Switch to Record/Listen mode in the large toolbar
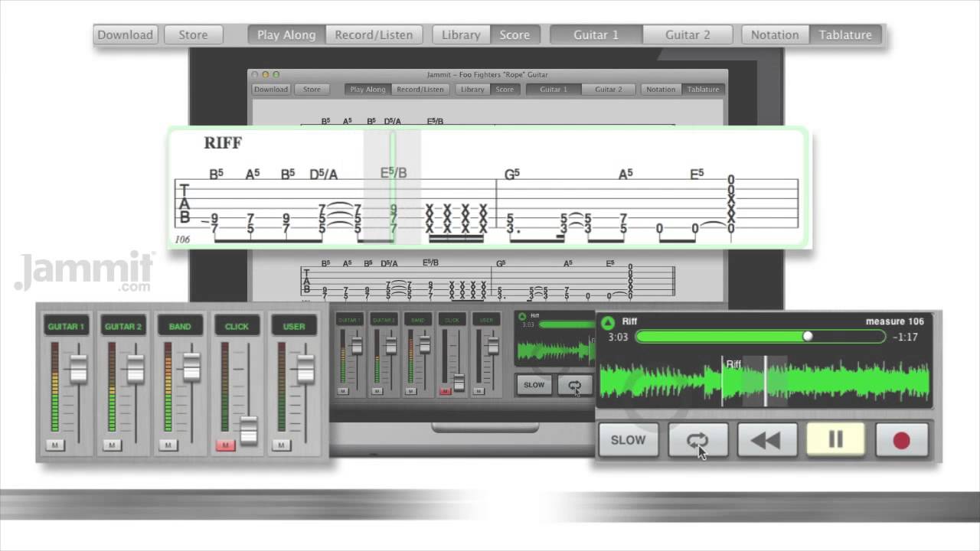 [x=374, y=34]
